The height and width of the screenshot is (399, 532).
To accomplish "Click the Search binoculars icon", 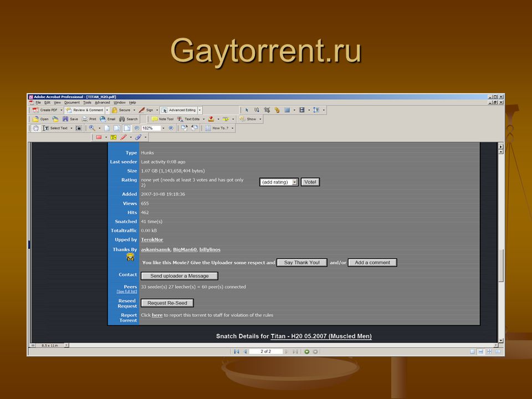I will [x=122, y=119].
